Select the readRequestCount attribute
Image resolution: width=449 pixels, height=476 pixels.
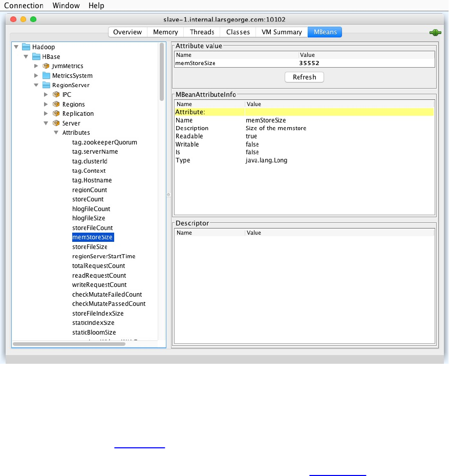(99, 275)
